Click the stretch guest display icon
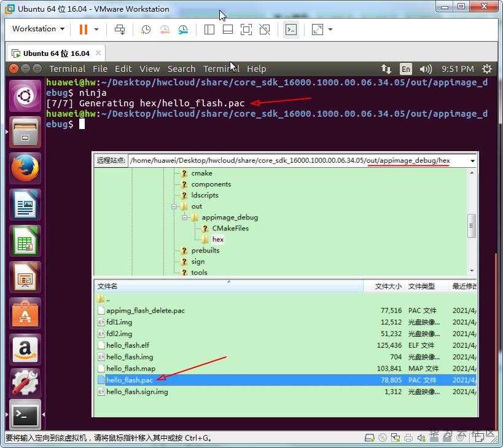Image resolution: width=503 pixels, height=448 pixels. [x=318, y=29]
